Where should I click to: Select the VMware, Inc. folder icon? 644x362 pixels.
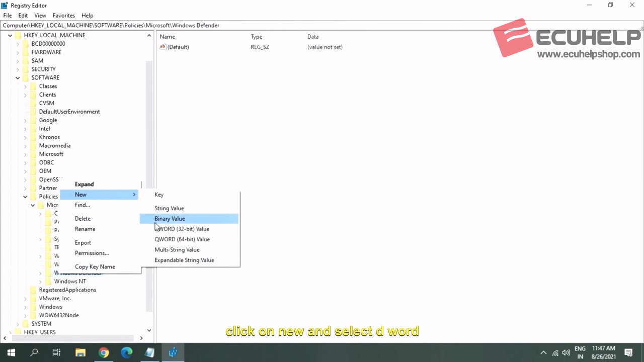click(x=33, y=298)
